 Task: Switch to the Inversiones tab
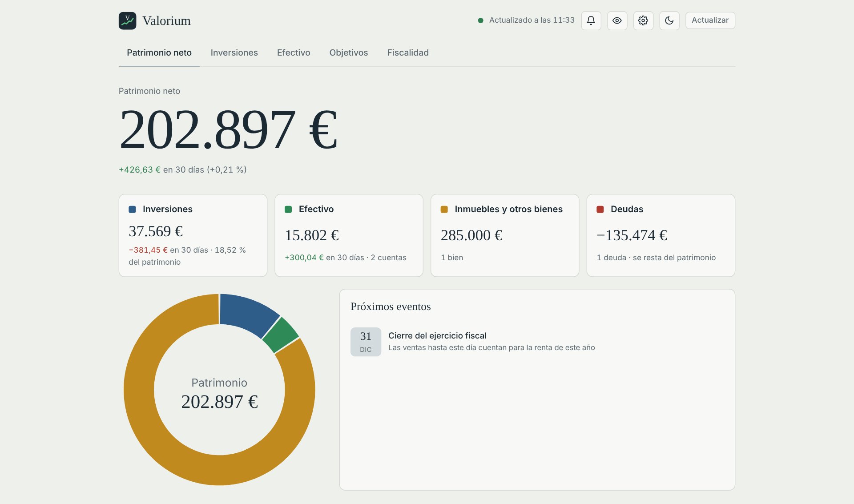point(234,53)
